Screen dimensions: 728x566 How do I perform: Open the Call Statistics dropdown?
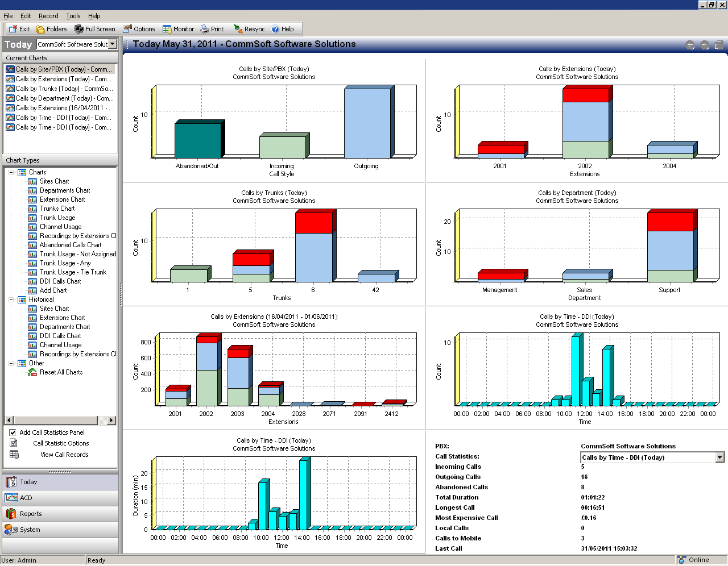point(720,457)
